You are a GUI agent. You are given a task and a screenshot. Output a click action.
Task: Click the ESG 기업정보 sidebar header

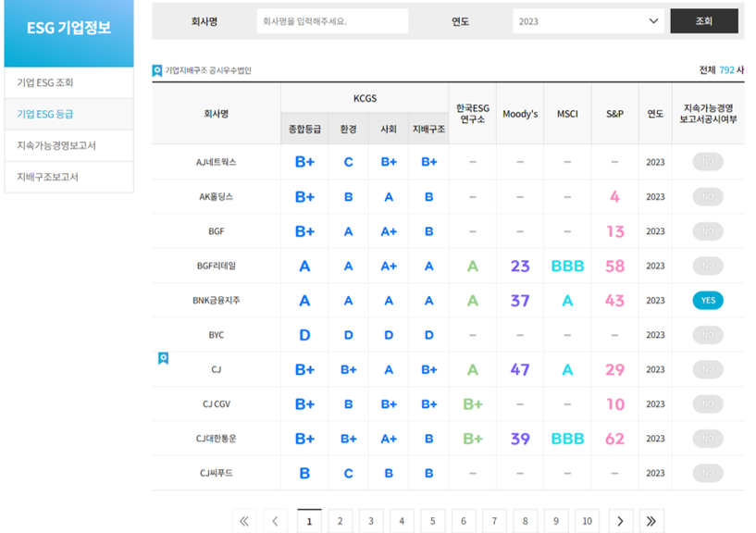(x=69, y=32)
